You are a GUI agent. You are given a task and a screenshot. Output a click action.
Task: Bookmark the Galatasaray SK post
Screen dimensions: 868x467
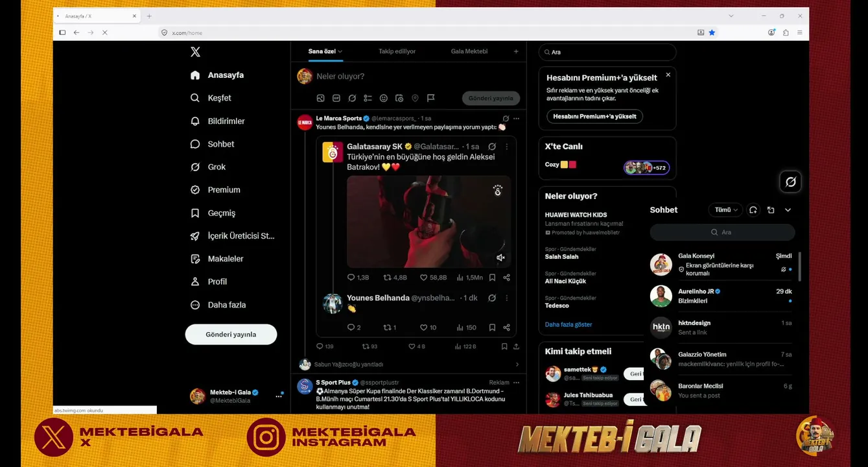pyautogui.click(x=492, y=278)
